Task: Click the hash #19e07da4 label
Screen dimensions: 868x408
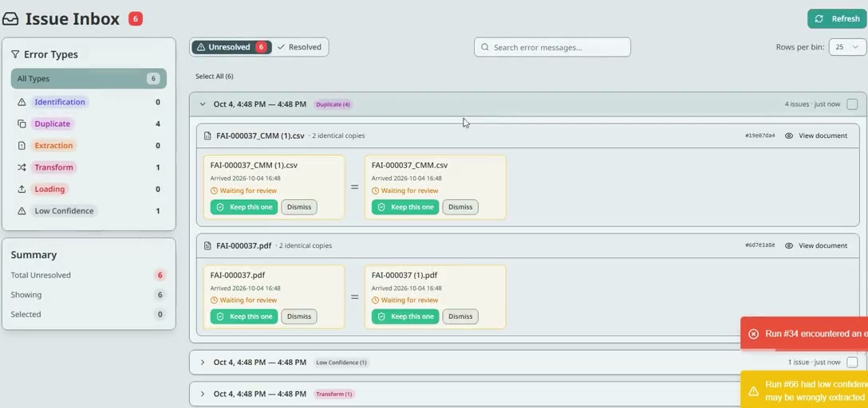Action: (x=760, y=135)
